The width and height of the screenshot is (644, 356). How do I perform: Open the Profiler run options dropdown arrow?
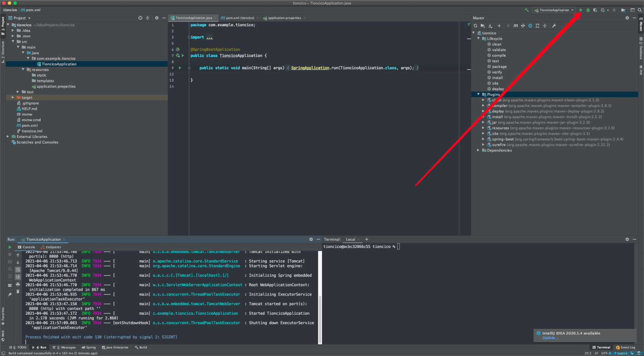[x=608, y=10]
